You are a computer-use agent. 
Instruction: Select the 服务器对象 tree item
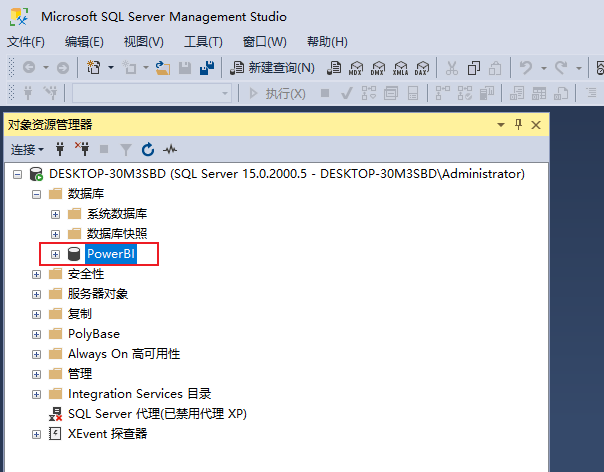[98, 294]
